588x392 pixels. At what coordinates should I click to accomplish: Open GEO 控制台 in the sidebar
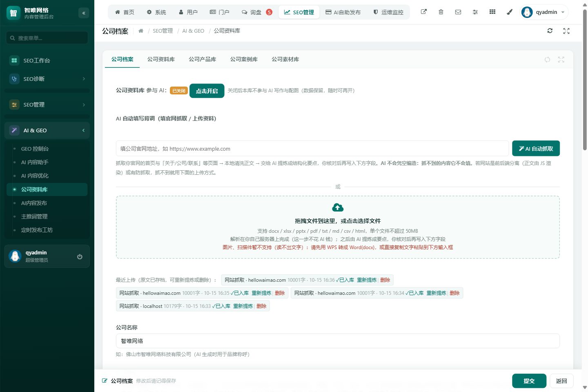[47, 149]
